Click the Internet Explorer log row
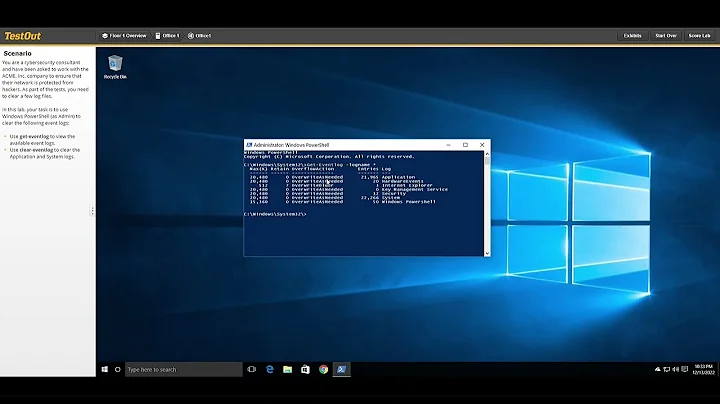 [x=341, y=185]
